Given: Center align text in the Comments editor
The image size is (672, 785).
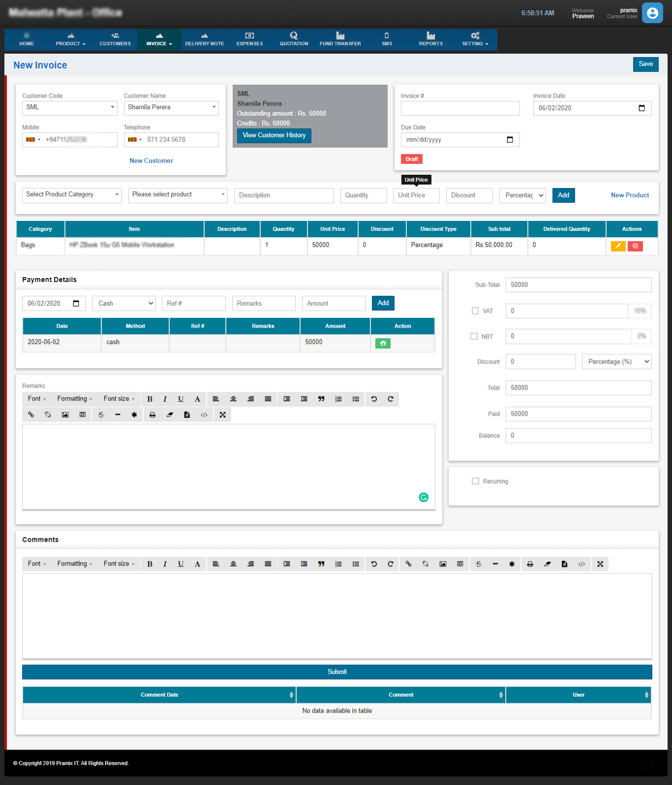Looking at the screenshot, I should (233, 564).
